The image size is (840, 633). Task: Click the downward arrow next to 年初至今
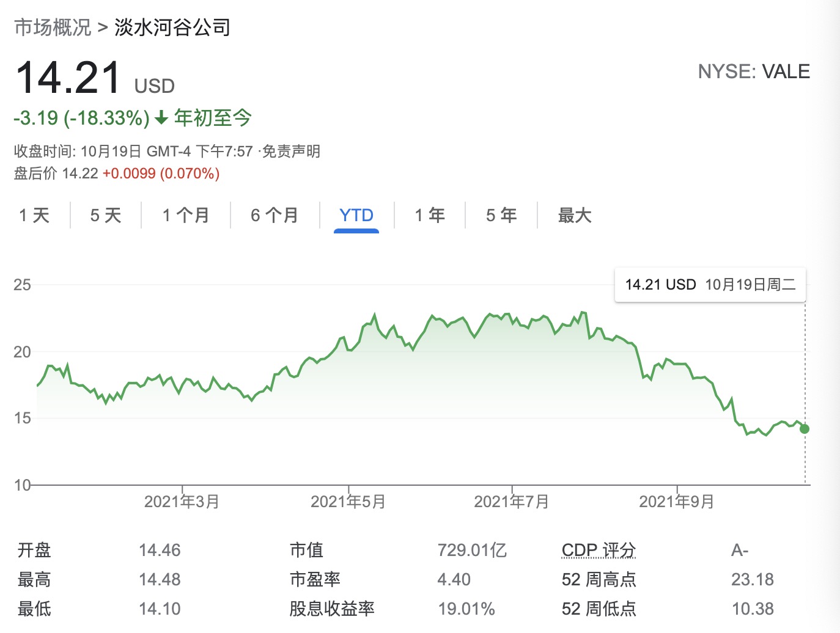(x=161, y=118)
